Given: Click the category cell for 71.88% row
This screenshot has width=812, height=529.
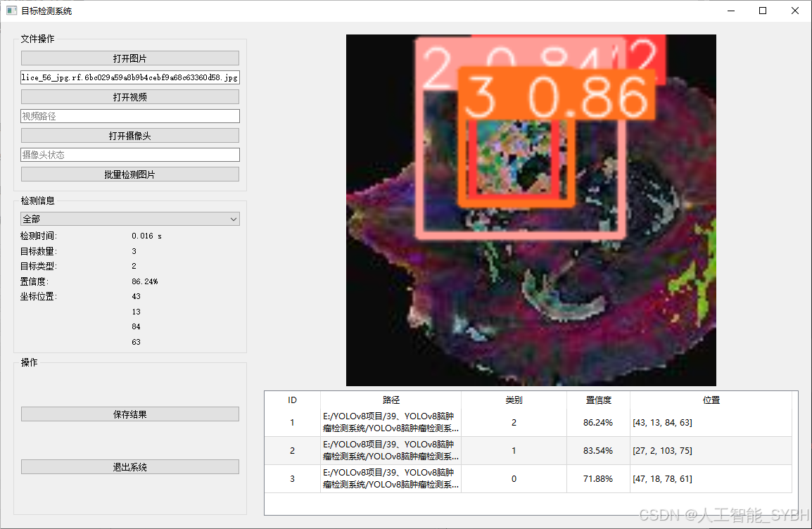Looking at the screenshot, I should click(x=514, y=478).
